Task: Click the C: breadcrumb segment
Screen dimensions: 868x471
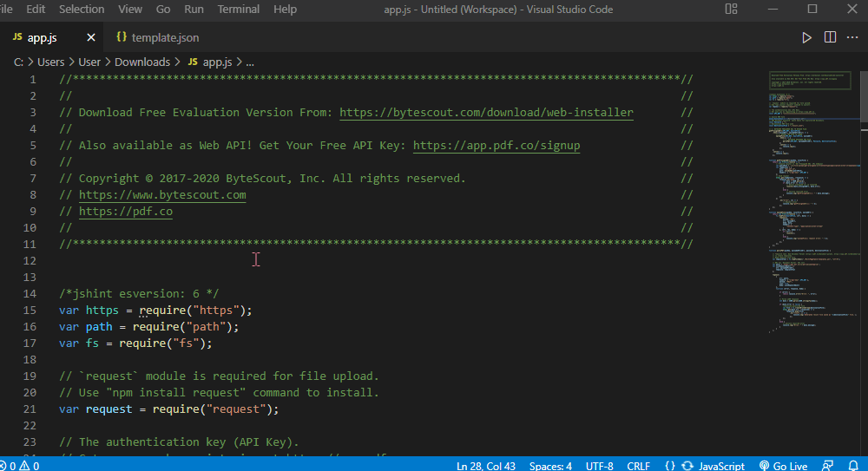Action: pos(18,62)
